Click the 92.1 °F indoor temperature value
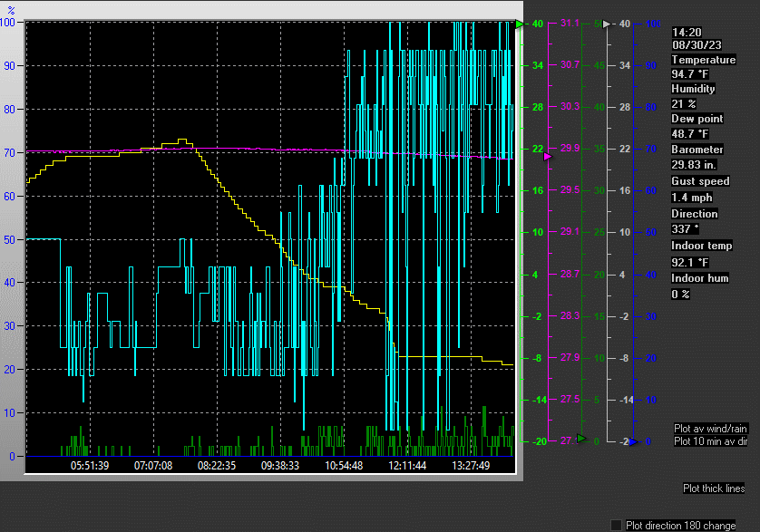 [690, 262]
